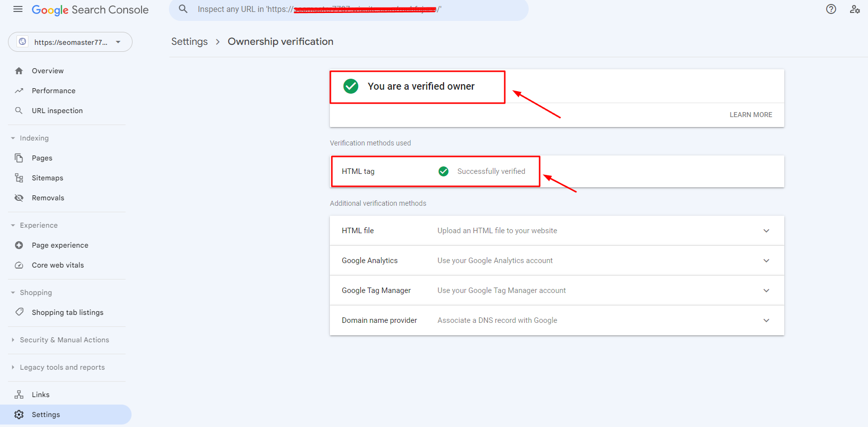Click the help question mark icon
Viewport: 868px width, 427px height.
831,9
